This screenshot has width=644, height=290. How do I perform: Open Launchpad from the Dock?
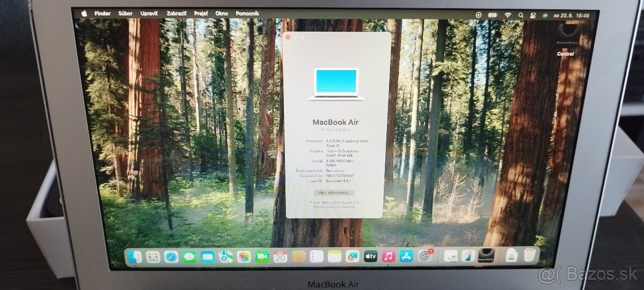[x=153, y=257]
